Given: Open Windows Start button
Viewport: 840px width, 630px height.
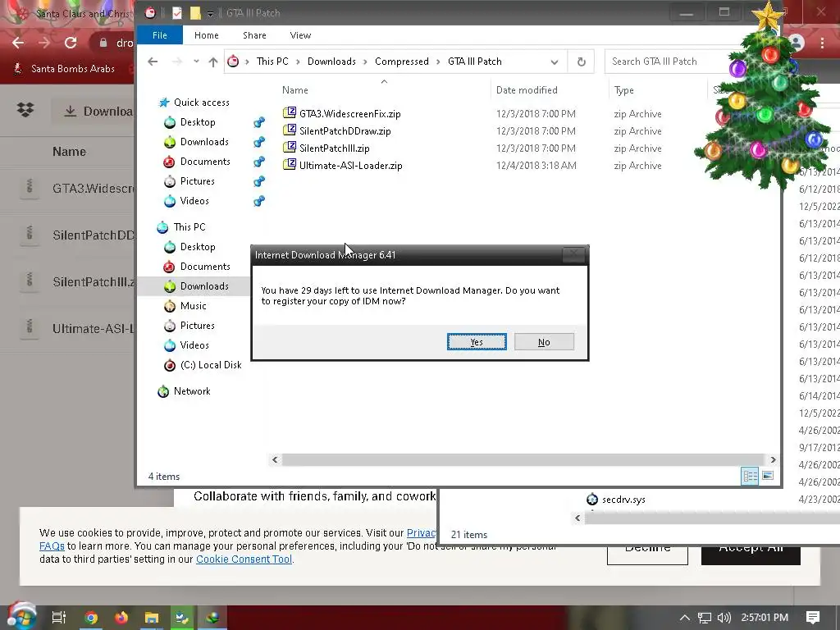Looking at the screenshot, I should pyautogui.click(x=21, y=618).
